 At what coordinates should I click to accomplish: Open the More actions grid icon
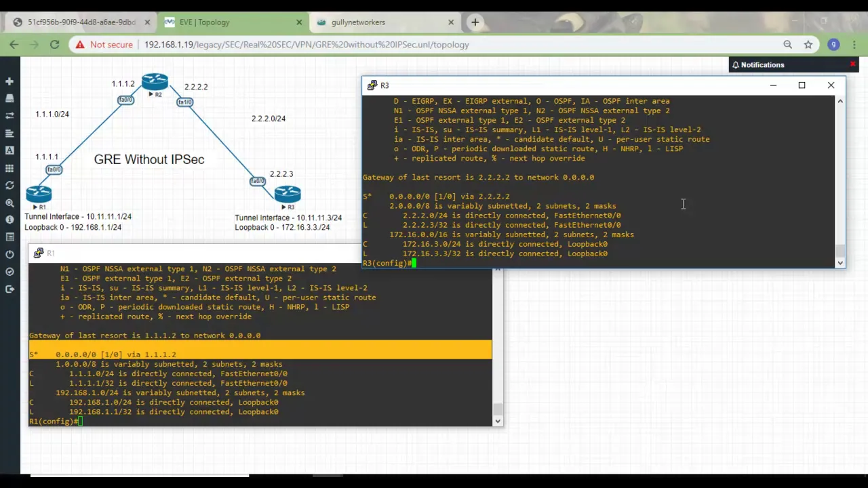pos(9,168)
